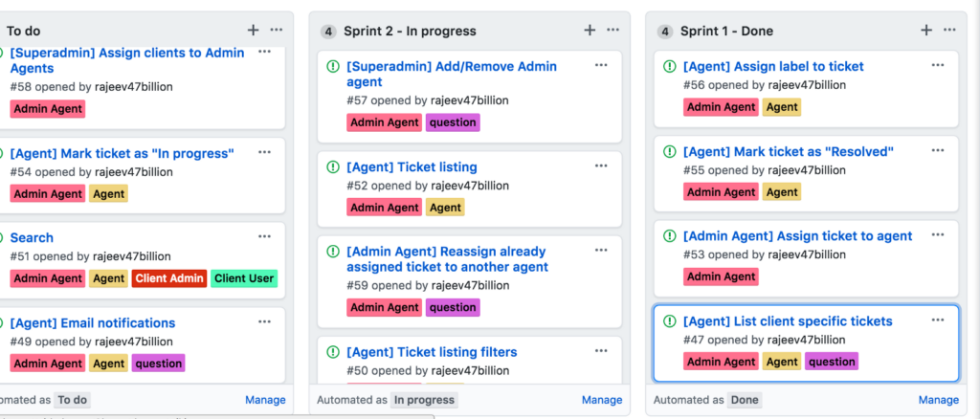Click question label on Reassign ticket card #59
Image resolution: width=980 pixels, height=419 pixels.
pos(453,307)
